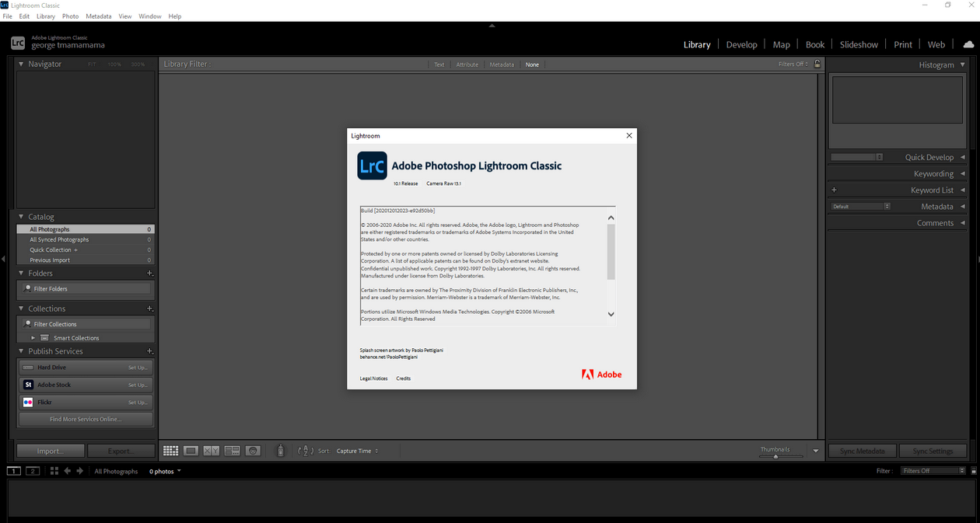Image resolution: width=980 pixels, height=523 pixels.
Task: Click the cloud sync icon in header
Action: click(x=968, y=44)
